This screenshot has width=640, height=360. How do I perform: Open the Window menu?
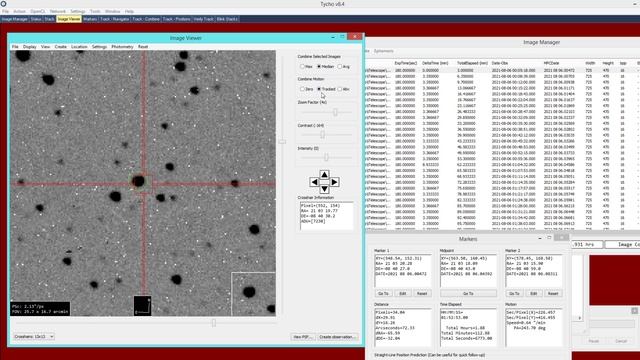pyautogui.click(x=112, y=11)
